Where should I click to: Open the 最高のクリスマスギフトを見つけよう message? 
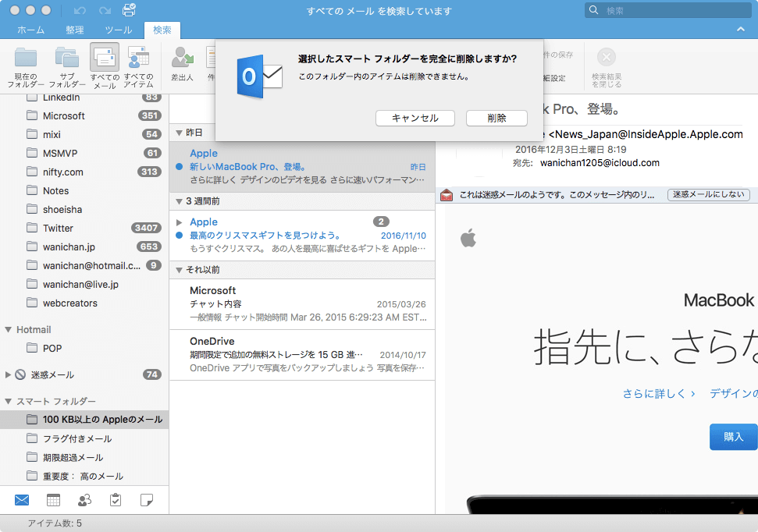302,236
